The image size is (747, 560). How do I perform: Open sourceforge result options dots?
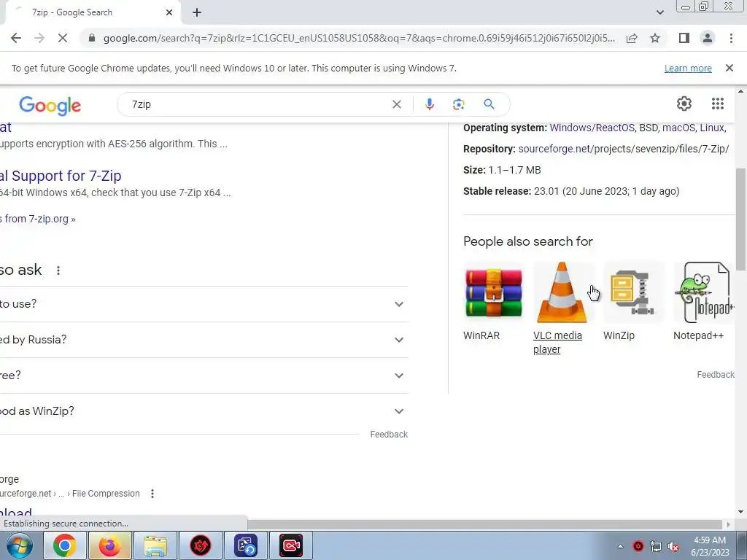[x=152, y=494]
